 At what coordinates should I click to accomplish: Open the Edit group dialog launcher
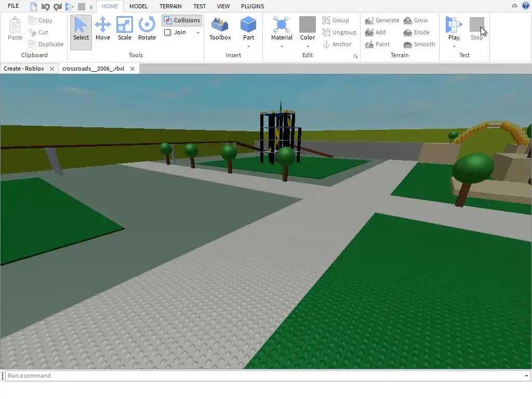(x=355, y=56)
